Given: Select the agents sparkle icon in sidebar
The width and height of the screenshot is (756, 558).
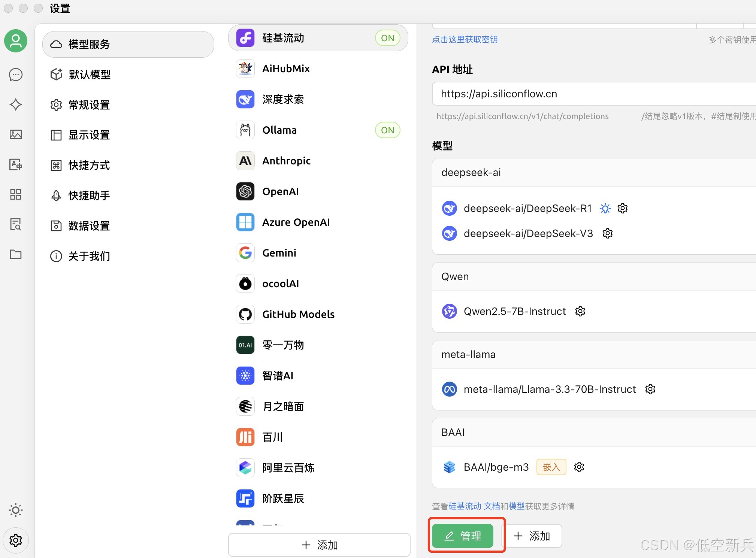Looking at the screenshot, I should (15, 104).
